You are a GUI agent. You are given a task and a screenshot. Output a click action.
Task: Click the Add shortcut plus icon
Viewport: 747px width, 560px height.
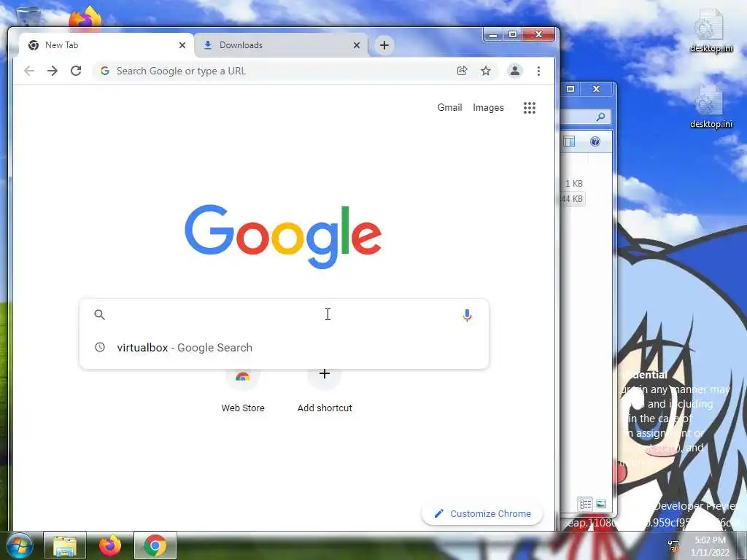[325, 374]
